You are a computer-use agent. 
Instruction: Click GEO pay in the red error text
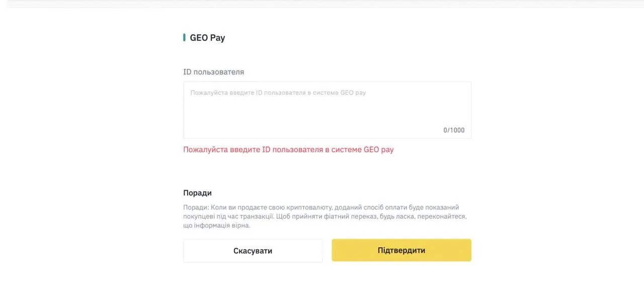pyautogui.click(x=378, y=150)
